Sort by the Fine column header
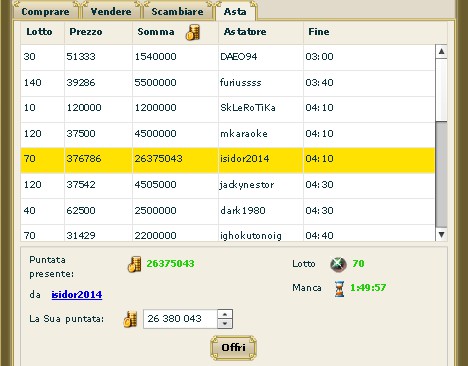Viewport: 468px width, 366px height. [319, 32]
